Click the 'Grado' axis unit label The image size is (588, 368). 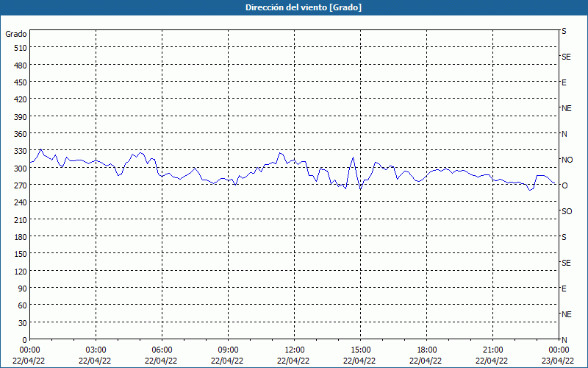point(16,34)
